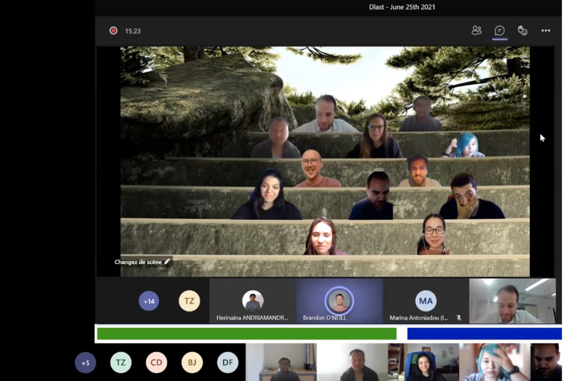Click Brandon O'NEILL's highlighted avatar
This screenshot has height=381, width=588.
[x=339, y=301]
